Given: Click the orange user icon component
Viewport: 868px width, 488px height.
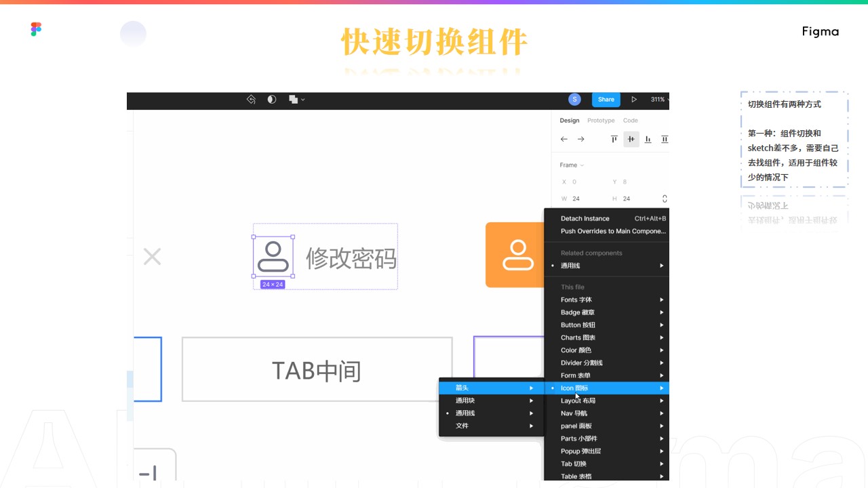Looking at the screenshot, I should point(515,255).
